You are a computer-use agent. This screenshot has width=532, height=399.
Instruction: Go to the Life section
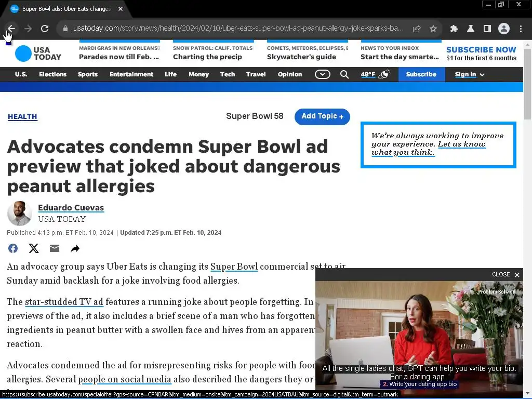tap(170, 74)
